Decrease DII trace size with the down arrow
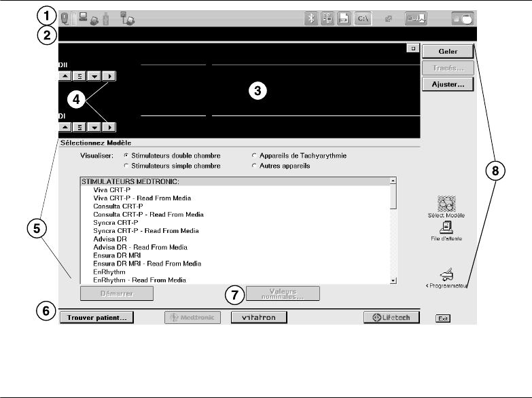The height and width of the screenshot is (398, 532). 94,75
